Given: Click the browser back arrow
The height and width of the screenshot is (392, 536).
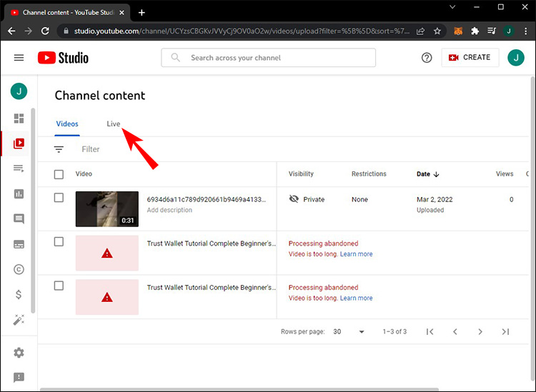Looking at the screenshot, I should tap(11, 31).
